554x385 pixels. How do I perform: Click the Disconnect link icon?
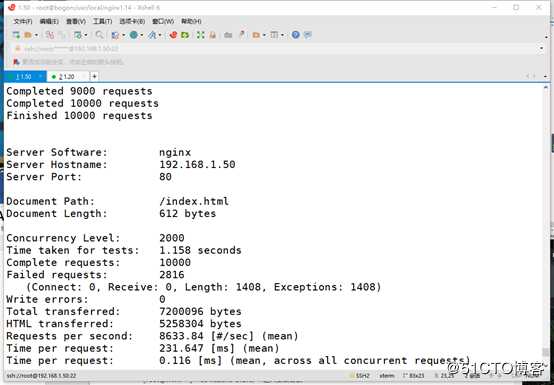(x=50, y=35)
